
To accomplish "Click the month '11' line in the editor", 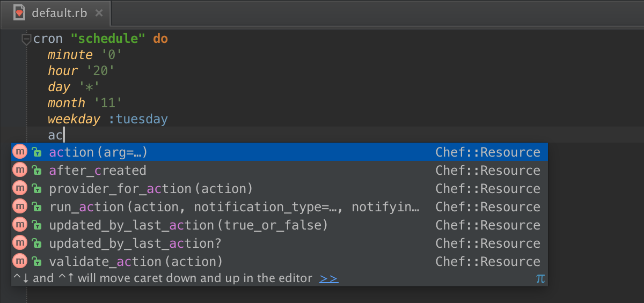I will pos(85,103).
